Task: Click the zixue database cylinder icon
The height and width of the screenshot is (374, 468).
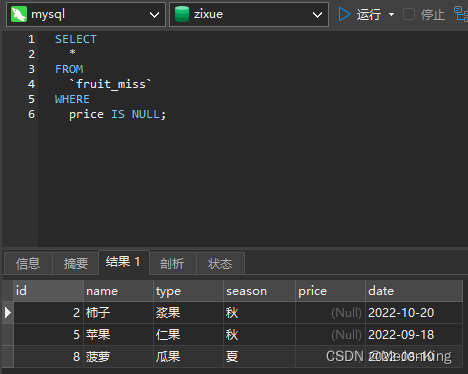Action: click(182, 14)
